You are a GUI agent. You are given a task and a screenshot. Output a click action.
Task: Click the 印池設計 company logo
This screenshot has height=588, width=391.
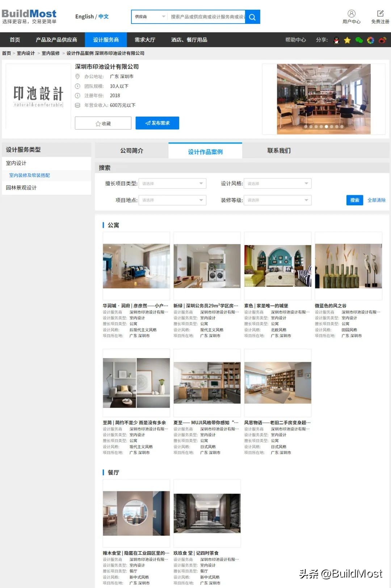tap(38, 96)
